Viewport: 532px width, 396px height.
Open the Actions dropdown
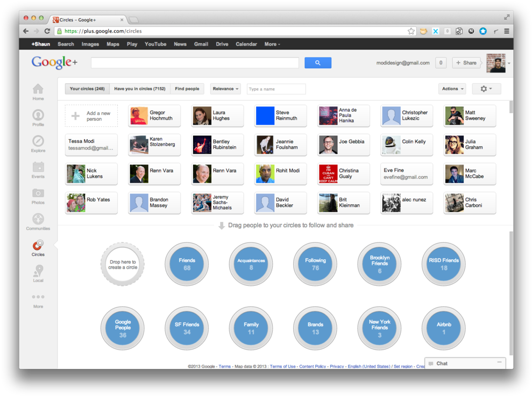(452, 89)
